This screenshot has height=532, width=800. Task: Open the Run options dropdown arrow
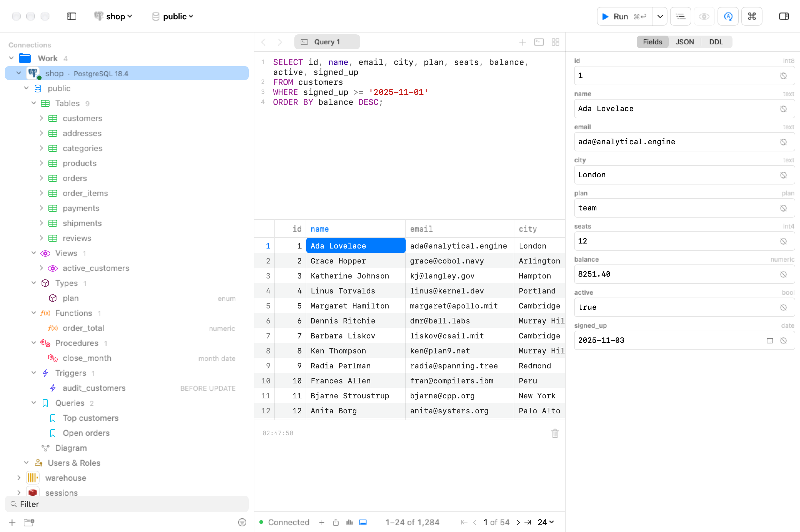pyautogui.click(x=660, y=16)
